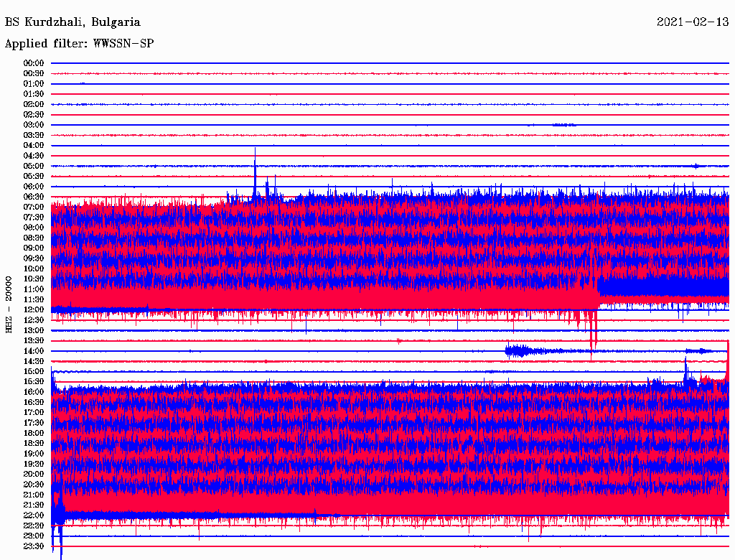
Task: Click the 00:00 time label
Action: pos(34,63)
